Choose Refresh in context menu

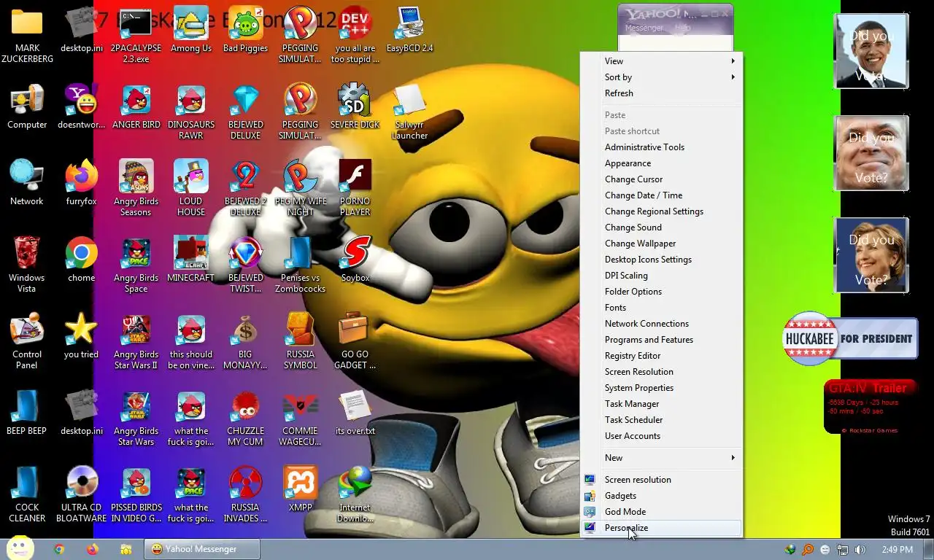662,93
